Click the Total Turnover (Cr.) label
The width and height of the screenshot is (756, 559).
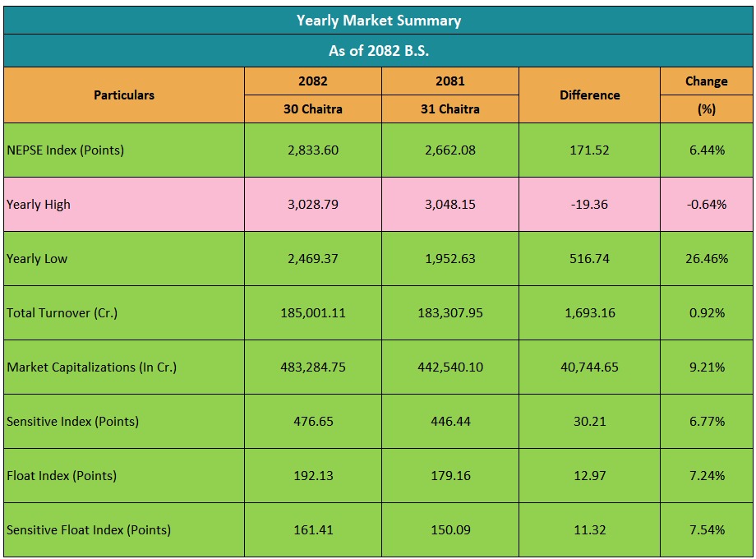62,313
